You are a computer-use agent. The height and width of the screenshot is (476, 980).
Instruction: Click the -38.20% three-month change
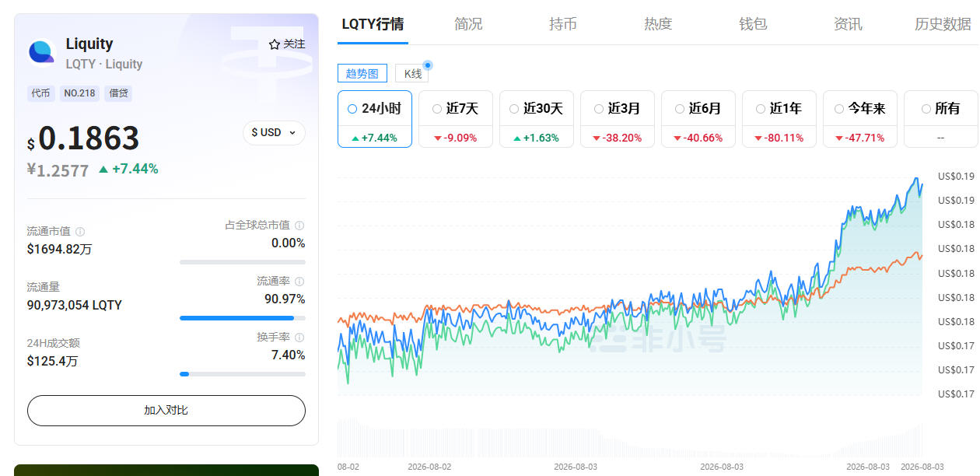click(619, 138)
